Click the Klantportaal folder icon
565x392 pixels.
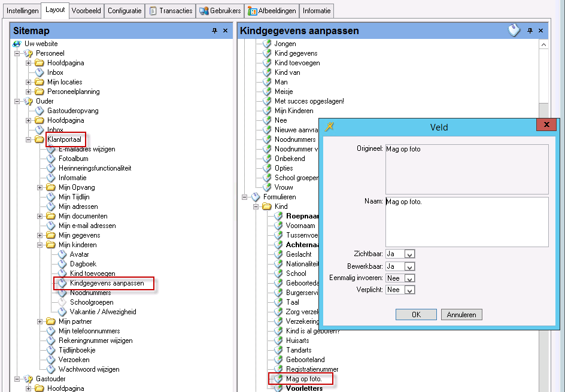pos(40,139)
